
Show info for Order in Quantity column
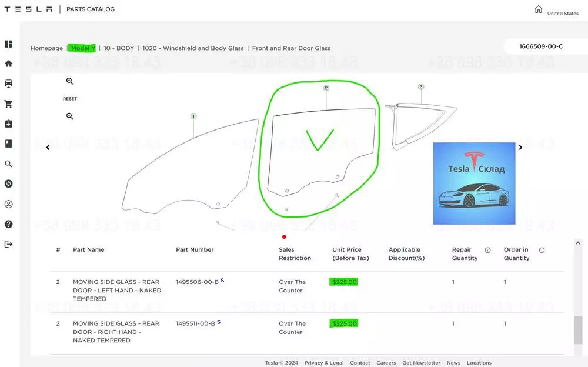click(x=542, y=250)
